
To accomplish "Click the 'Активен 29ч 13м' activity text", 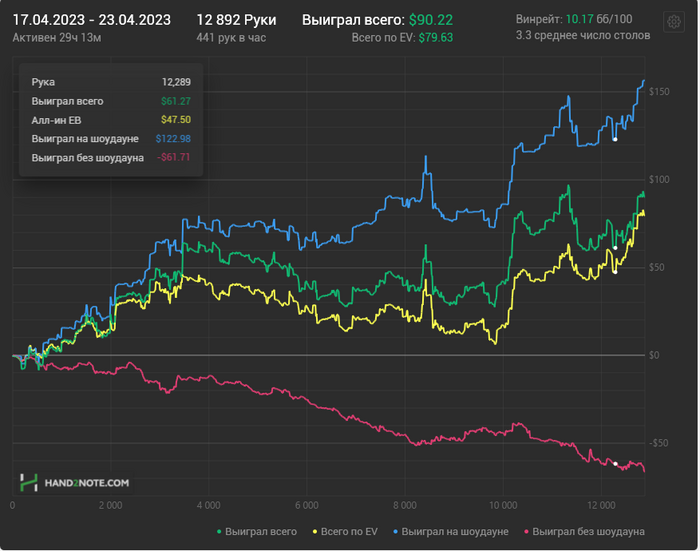I will click(x=55, y=36).
